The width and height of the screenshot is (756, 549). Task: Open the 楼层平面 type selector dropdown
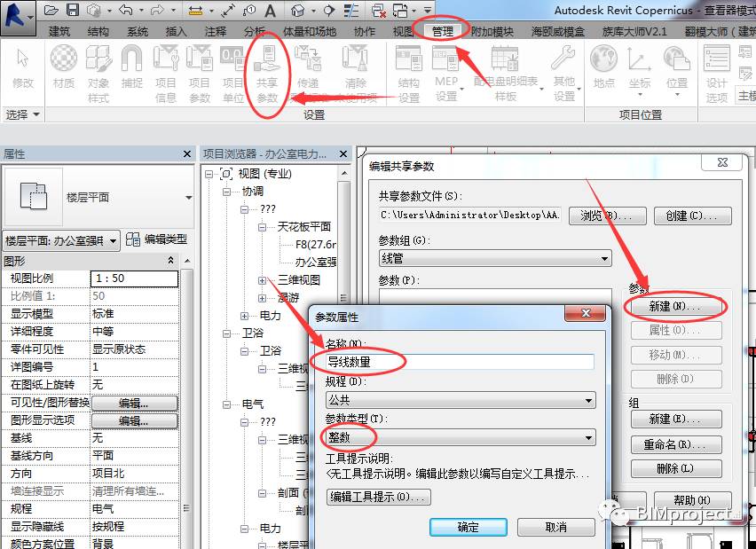point(188,198)
